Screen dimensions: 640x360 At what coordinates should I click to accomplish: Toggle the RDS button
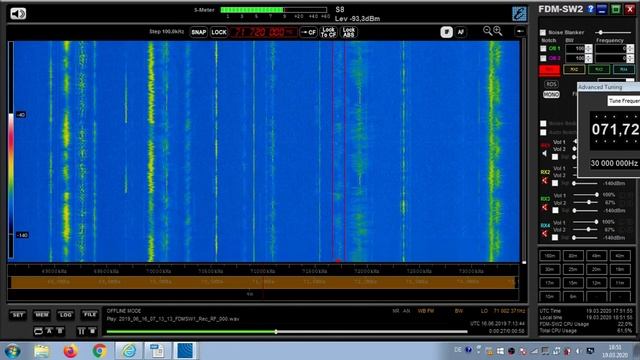pyautogui.click(x=551, y=84)
